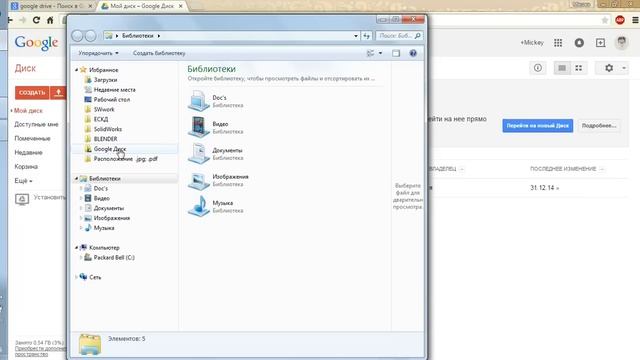The height and width of the screenshot is (360, 640).
Task: Open Chrome menu hamburger icon
Action: pyautogui.click(x=635, y=20)
